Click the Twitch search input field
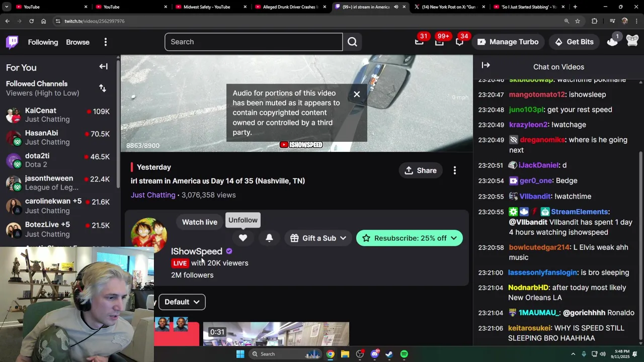The image size is (644, 362). tap(254, 42)
